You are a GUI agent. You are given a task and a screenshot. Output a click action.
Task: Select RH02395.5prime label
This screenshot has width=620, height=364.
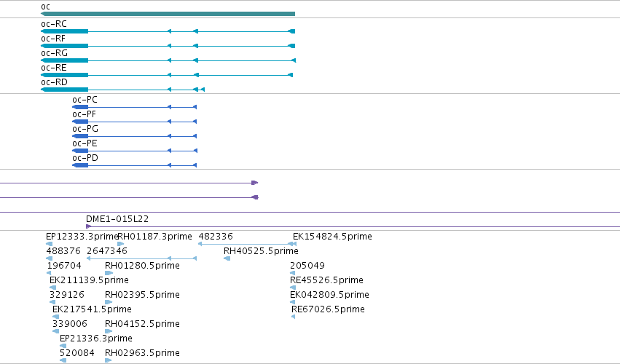click(x=142, y=296)
